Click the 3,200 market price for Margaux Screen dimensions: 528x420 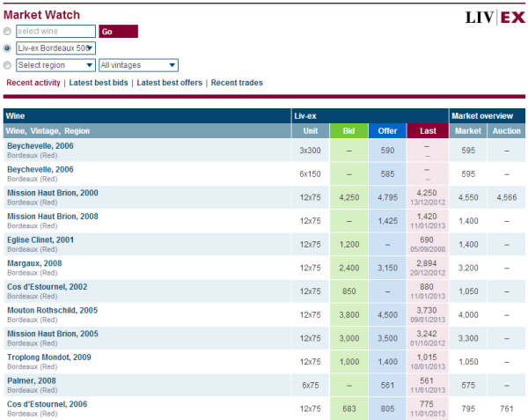(468, 268)
